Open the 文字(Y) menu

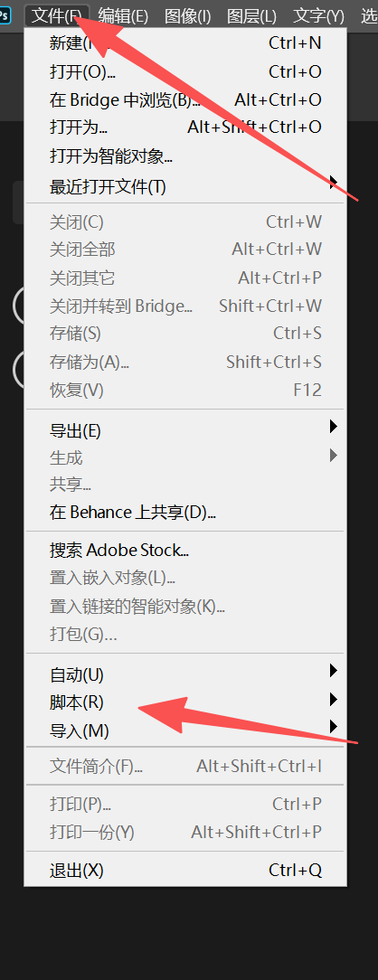pos(318,15)
